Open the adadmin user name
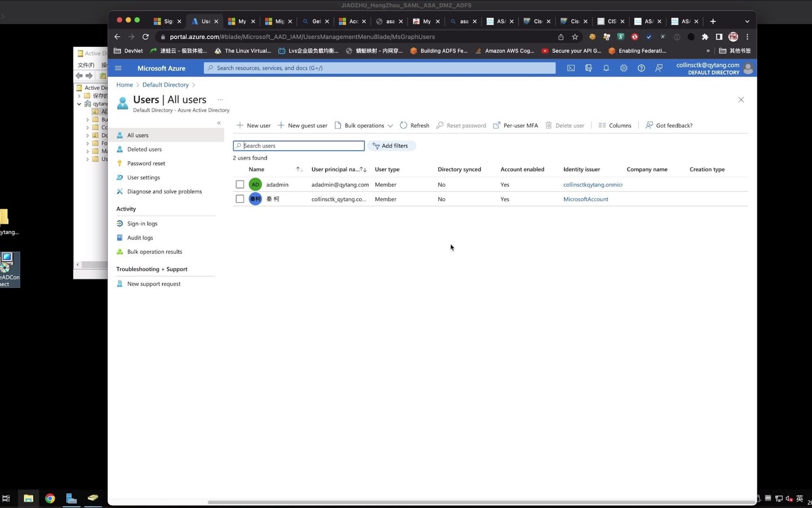This screenshot has height=508, width=812. (x=277, y=185)
